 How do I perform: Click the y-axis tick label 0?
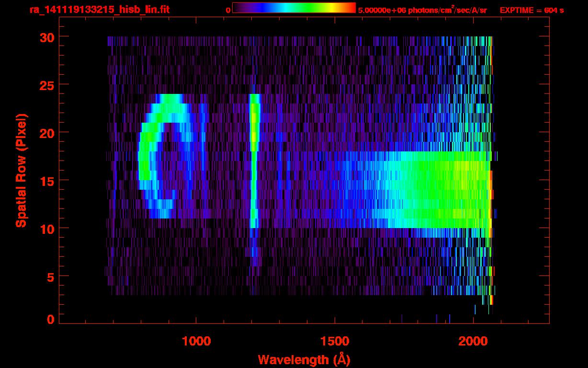51,320
